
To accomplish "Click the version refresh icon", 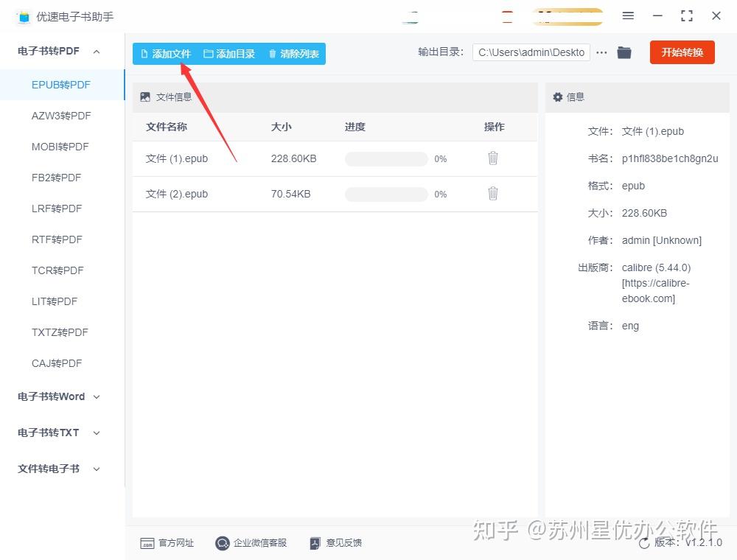I will coord(644,543).
